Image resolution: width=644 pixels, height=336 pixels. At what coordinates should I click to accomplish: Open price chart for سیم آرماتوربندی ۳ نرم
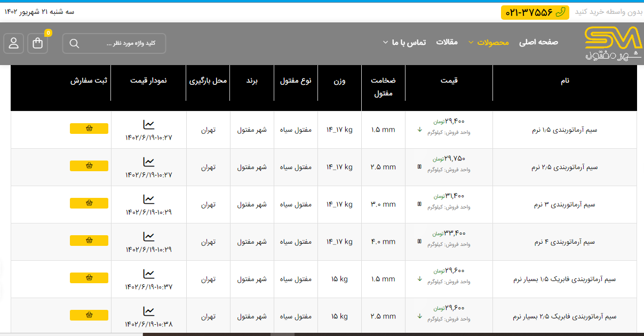(148, 199)
